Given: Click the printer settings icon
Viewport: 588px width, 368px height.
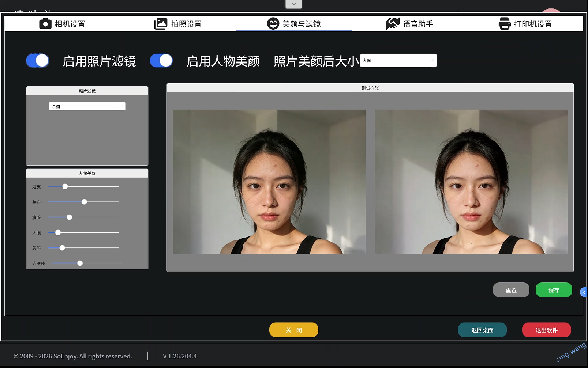Looking at the screenshot, I should (505, 24).
